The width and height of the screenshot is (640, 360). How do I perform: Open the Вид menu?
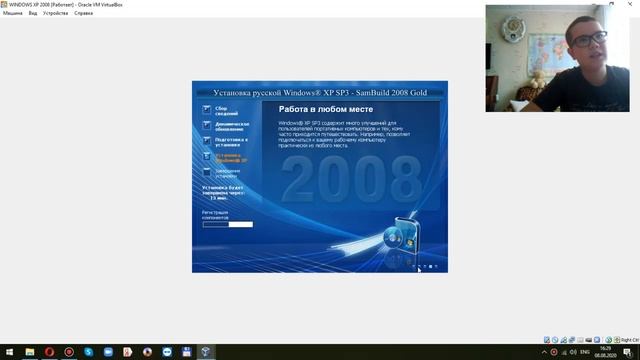tap(33, 13)
